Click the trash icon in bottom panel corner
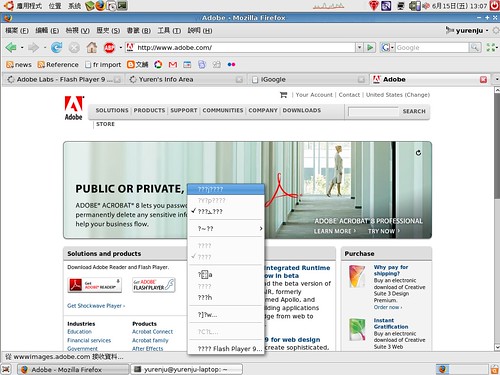 click(495, 369)
